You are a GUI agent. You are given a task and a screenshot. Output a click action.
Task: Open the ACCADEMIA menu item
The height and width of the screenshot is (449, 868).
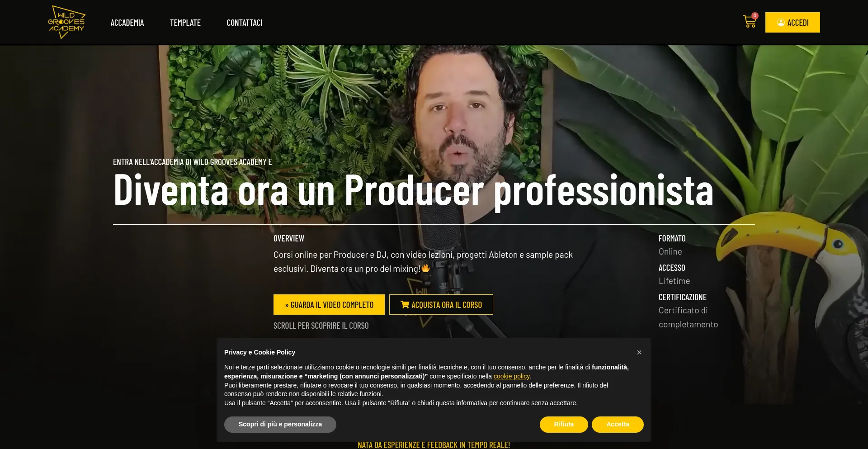click(127, 23)
